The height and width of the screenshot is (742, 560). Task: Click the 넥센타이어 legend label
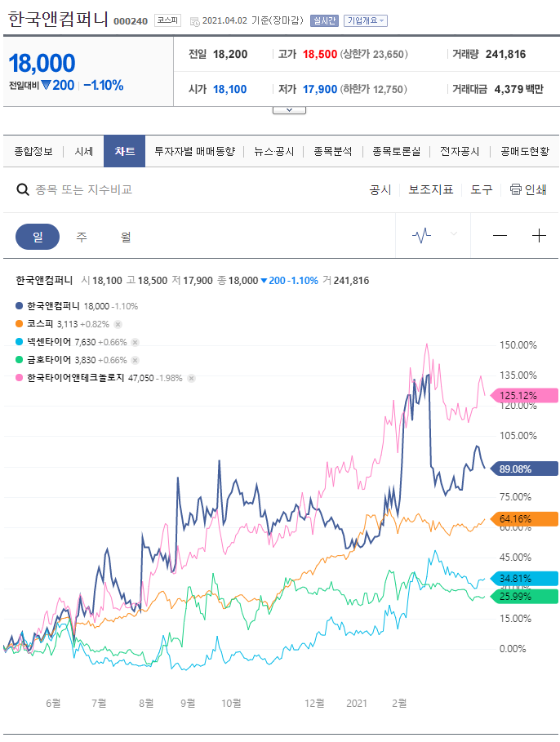[49, 342]
